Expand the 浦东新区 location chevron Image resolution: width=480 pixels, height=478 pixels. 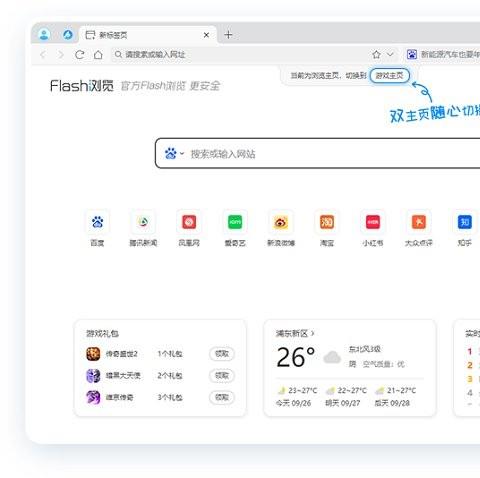313,333
